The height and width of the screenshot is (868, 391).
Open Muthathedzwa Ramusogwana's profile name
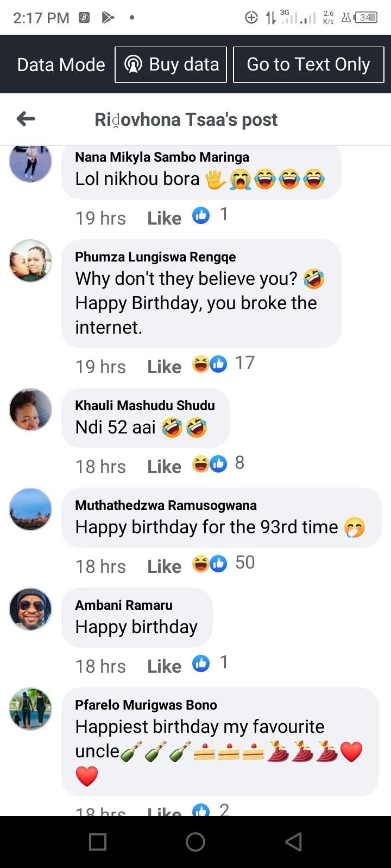(x=166, y=505)
